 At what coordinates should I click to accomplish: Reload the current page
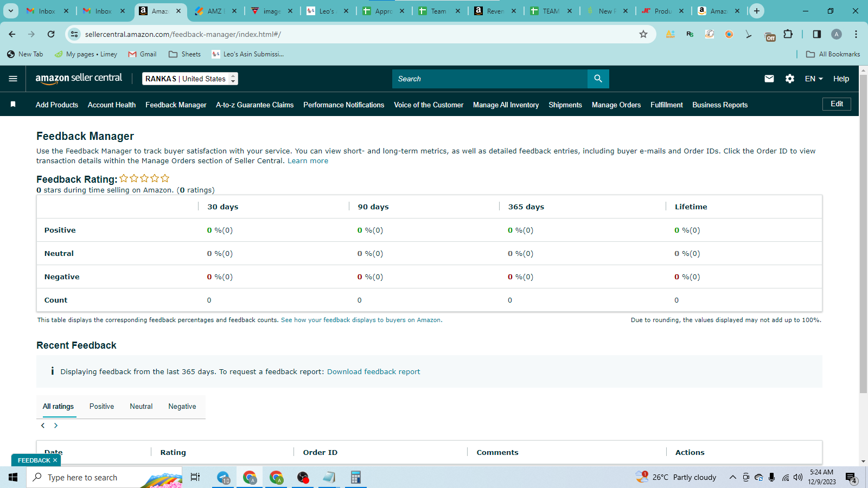51,34
